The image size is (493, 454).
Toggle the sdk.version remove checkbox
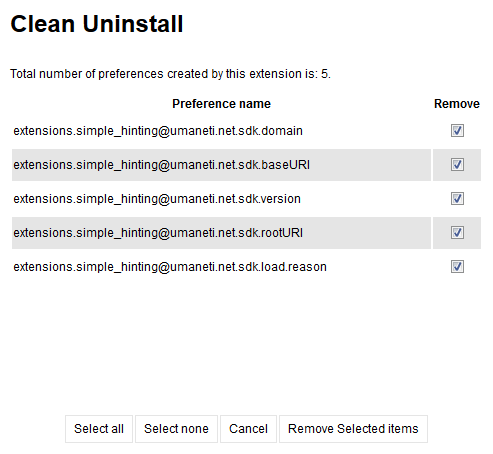point(457,199)
